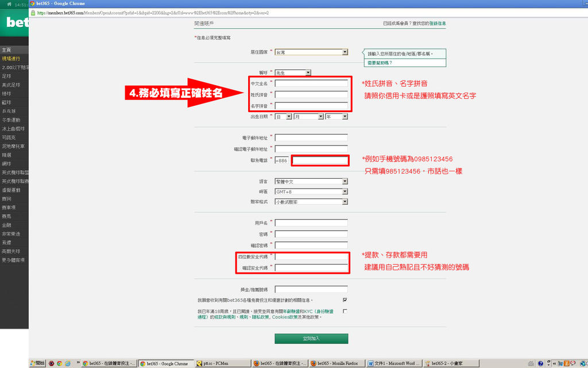Switch to ptt.cc - PCMan taskbar window

[x=223, y=363]
